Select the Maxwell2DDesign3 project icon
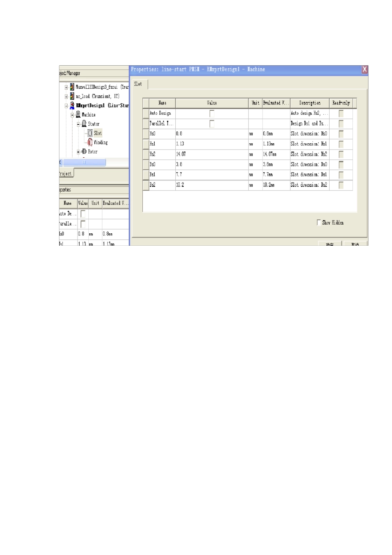Image resolution: width=392 pixels, height=555 pixels. [x=72, y=87]
